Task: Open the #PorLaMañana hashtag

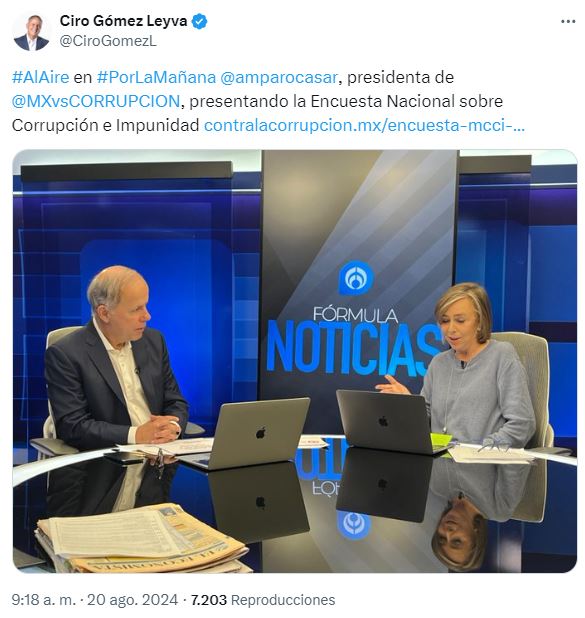Action: tap(156, 77)
